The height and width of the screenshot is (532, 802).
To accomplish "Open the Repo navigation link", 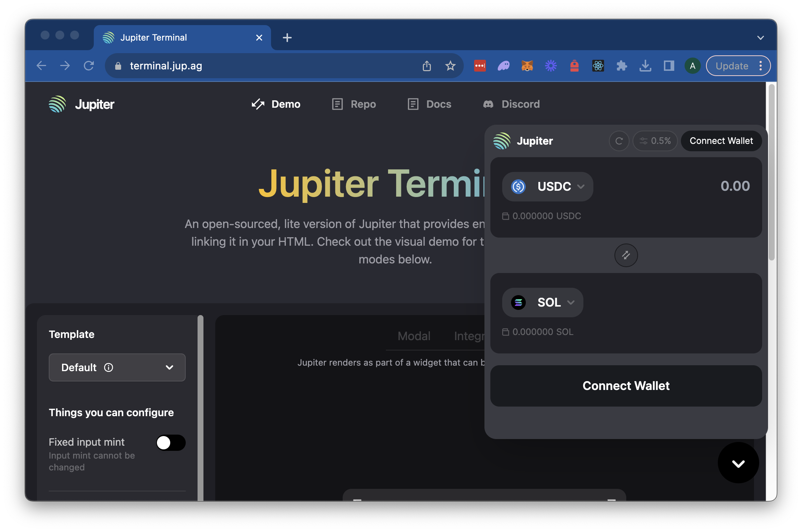I will click(x=354, y=104).
